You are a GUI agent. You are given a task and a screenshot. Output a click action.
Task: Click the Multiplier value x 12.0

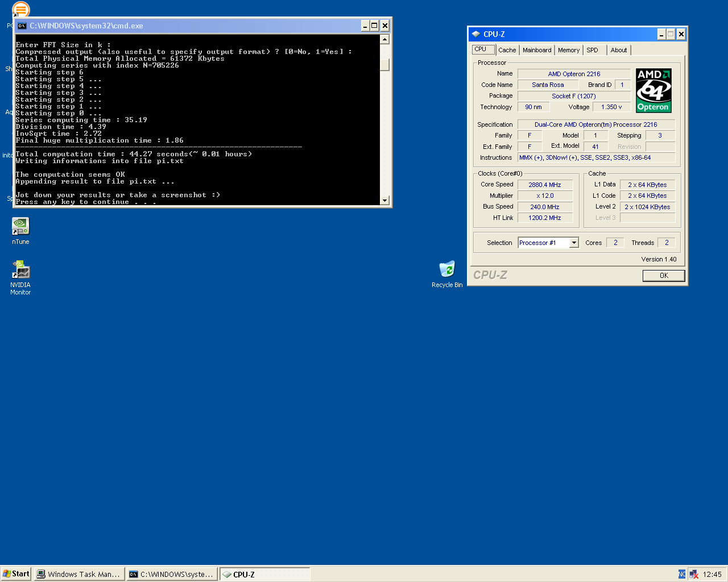(x=545, y=196)
